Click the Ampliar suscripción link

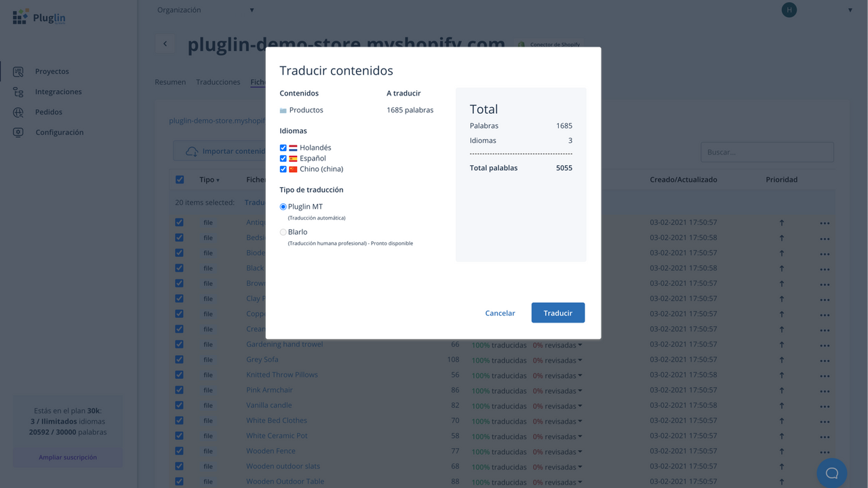tap(68, 457)
